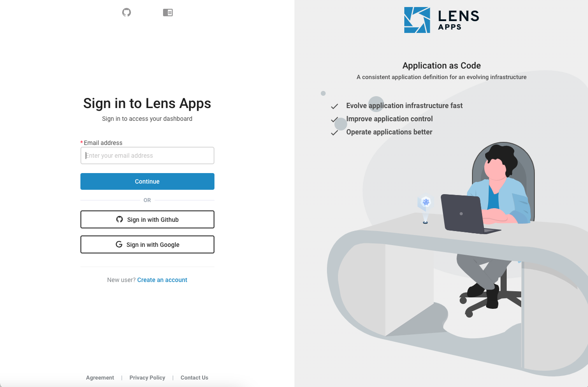Choose Sign in with Google

pos(147,245)
